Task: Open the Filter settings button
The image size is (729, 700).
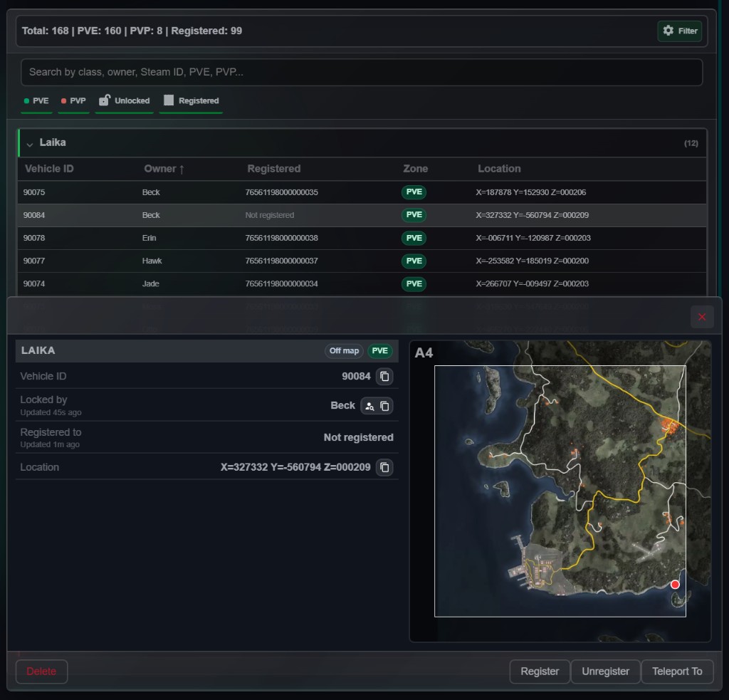Action: (x=679, y=31)
